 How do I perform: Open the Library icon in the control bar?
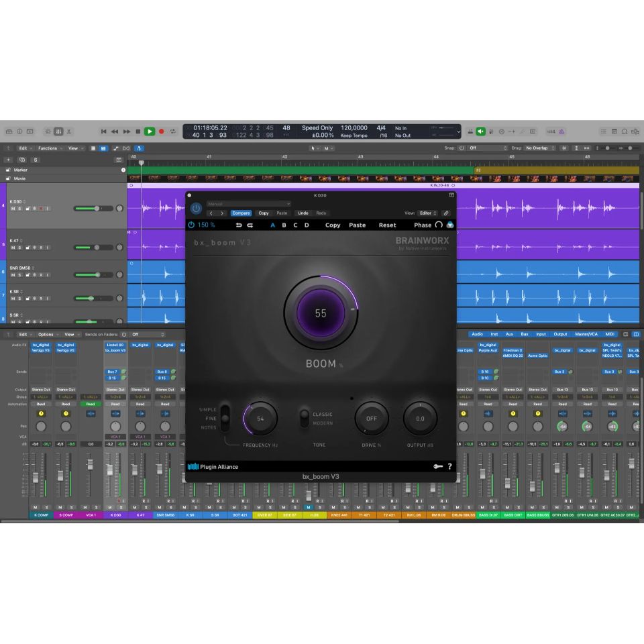(9, 131)
